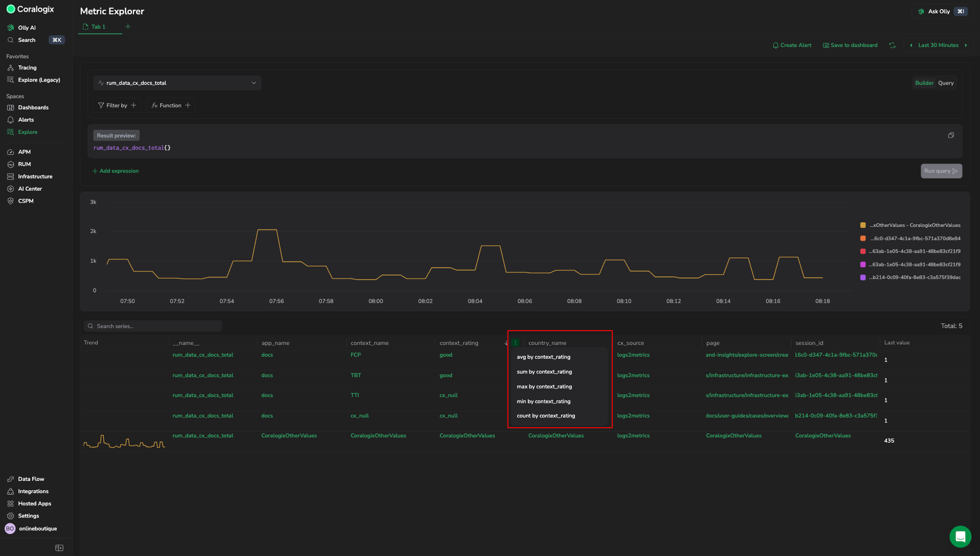Focus the Search series input
Viewport: 980px width, 556px height.
click(153, 326)
